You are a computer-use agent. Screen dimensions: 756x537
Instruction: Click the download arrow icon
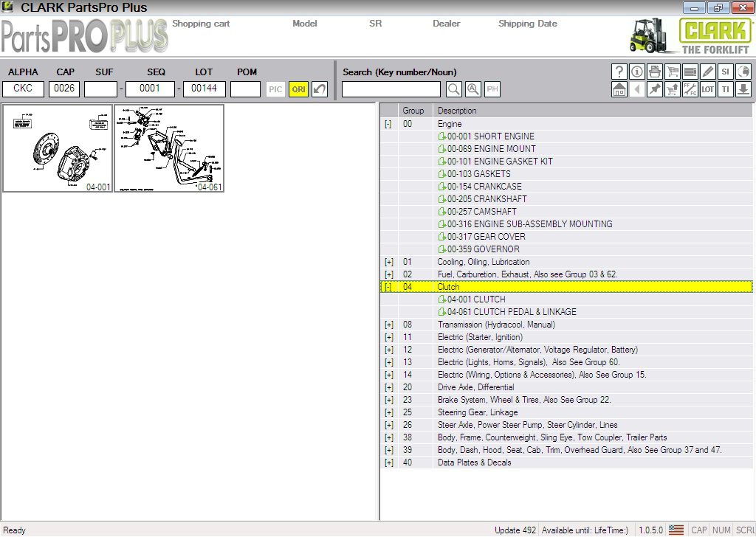(743, 89)
